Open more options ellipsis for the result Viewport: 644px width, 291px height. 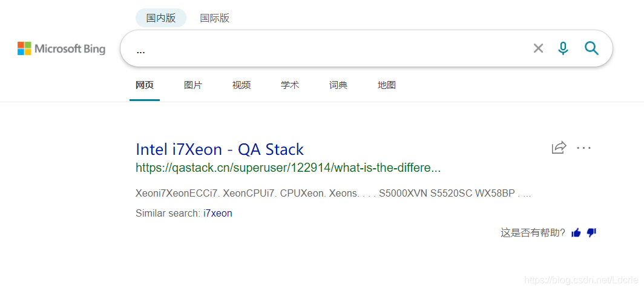[x=583, y=148]
